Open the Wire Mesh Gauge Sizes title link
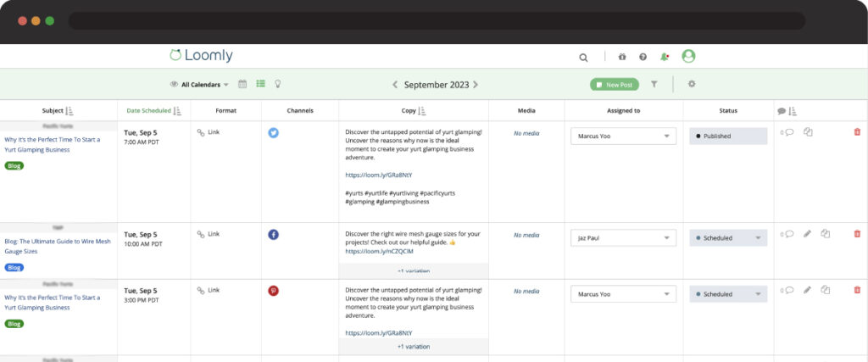The height and width of the screenshot is (362, 868). 58,247
